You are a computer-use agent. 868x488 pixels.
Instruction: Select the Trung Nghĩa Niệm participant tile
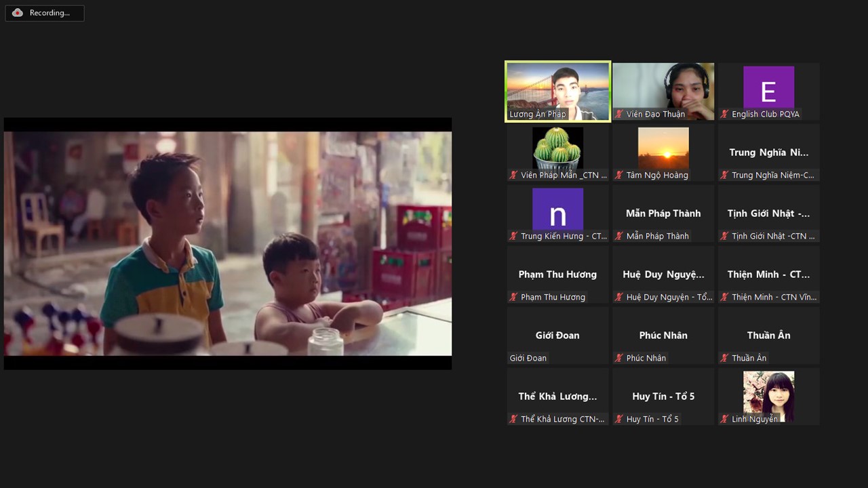[768, 152]
